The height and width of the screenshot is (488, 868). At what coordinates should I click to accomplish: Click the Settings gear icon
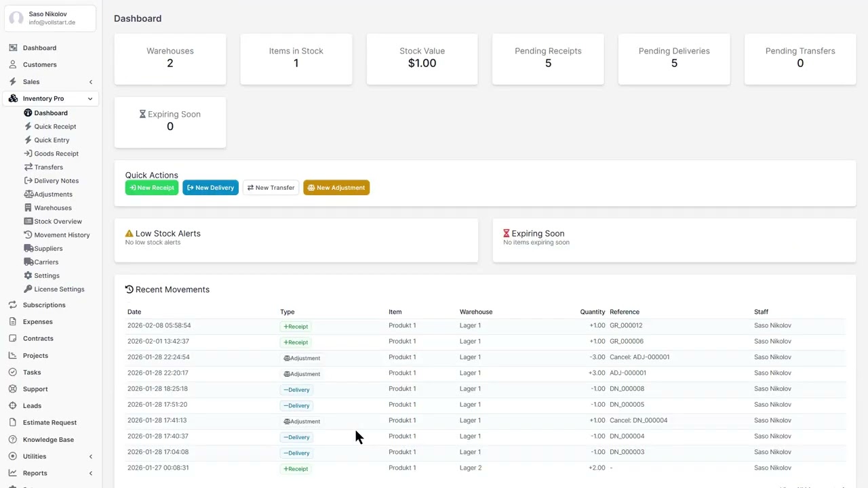(x=28, y=276)
